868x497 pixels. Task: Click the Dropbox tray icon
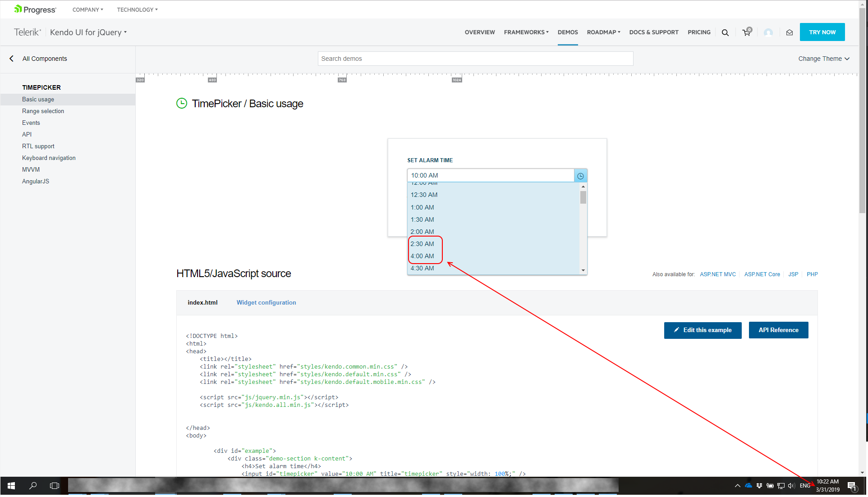[x=759, y=486]
